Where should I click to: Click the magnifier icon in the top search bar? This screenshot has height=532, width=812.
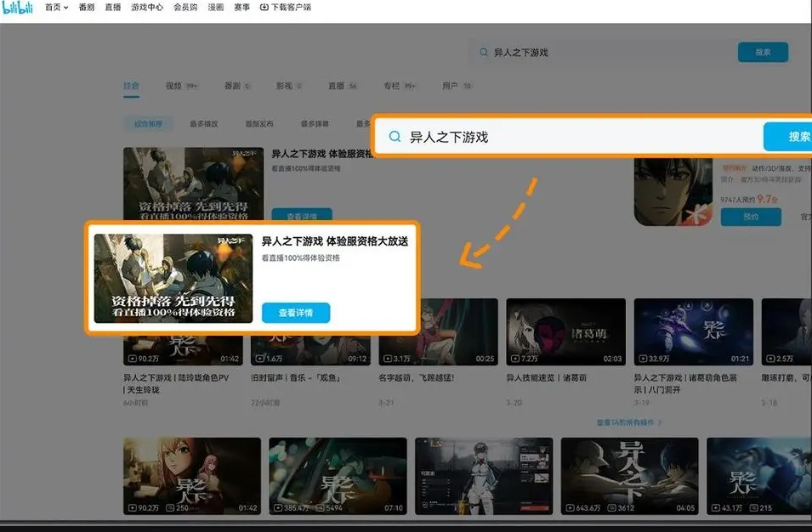point(484,52)
